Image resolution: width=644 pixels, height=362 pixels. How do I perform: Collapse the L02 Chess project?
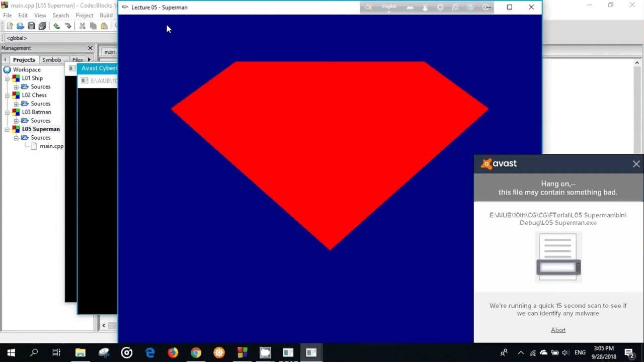coord(8,96)
